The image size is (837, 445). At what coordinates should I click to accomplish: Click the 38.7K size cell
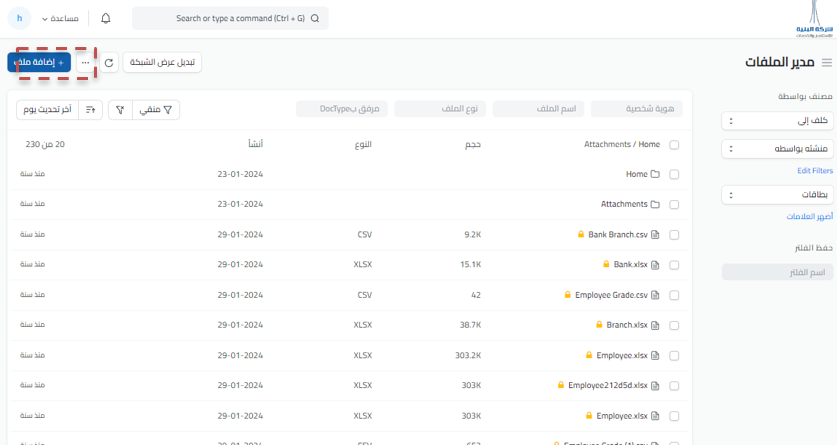470,324
